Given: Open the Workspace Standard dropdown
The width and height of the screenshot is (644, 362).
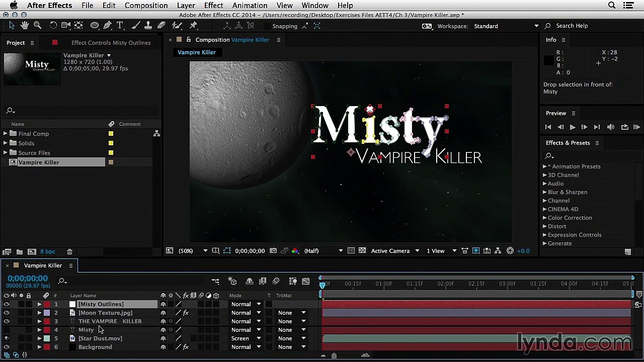Looking at the screenshot, I should [x=506, y=26].
